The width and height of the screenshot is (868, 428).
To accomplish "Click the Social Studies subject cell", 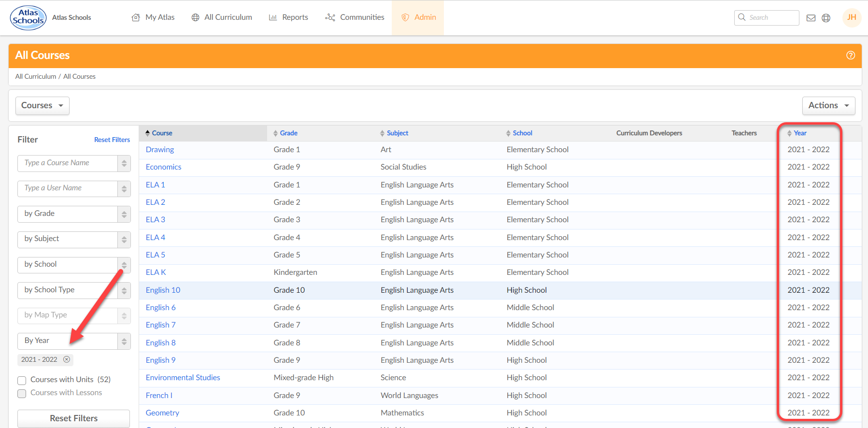I will 403,167.
